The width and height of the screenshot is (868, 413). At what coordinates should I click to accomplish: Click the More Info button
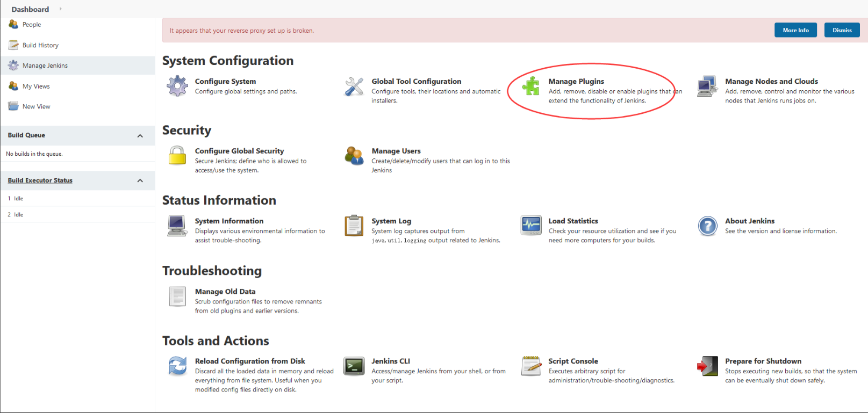(795, 30)
